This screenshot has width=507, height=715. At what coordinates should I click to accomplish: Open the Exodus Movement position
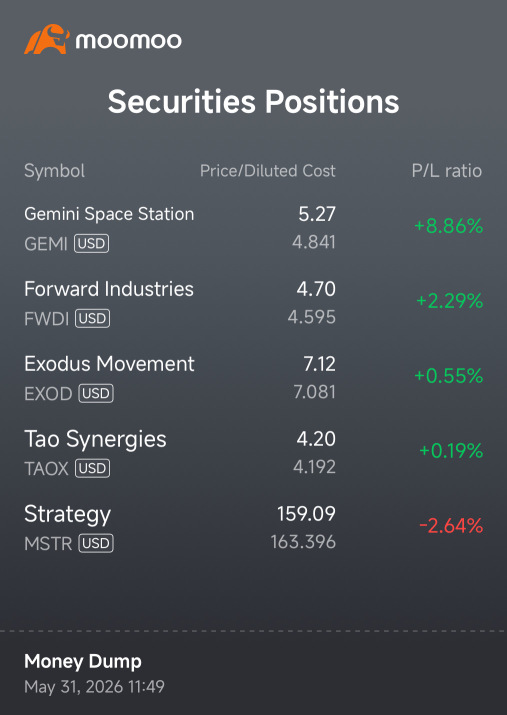254,378
